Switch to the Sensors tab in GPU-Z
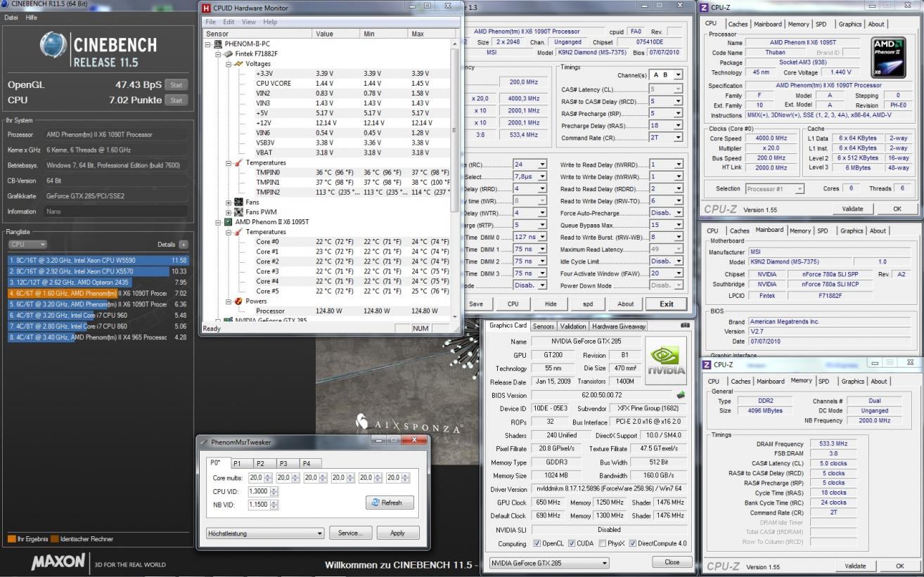The height and width of the screenshot is (577, 924). pyautogui.click(x=544, y=326)
